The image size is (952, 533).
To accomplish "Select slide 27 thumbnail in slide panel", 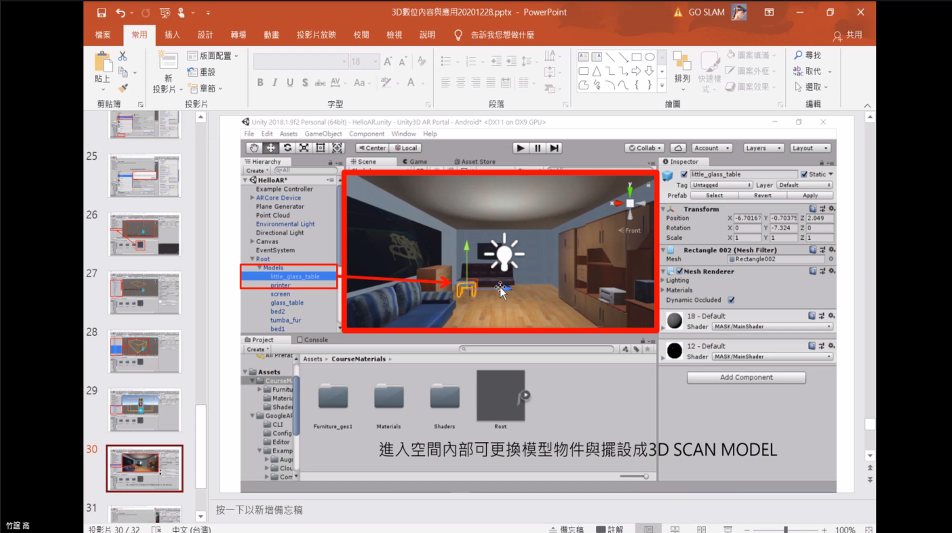I will click(x=145, y=293).
